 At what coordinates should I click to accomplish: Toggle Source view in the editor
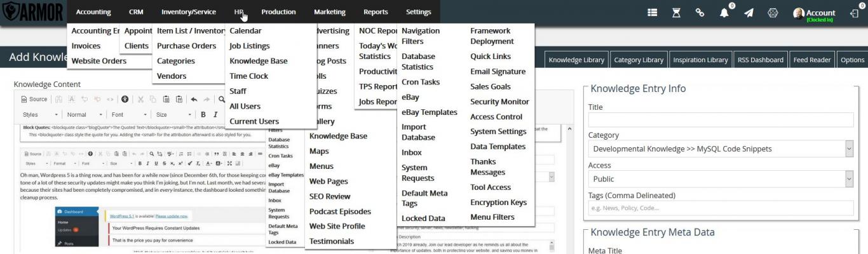pyautogui.click(x=34, y=99)
